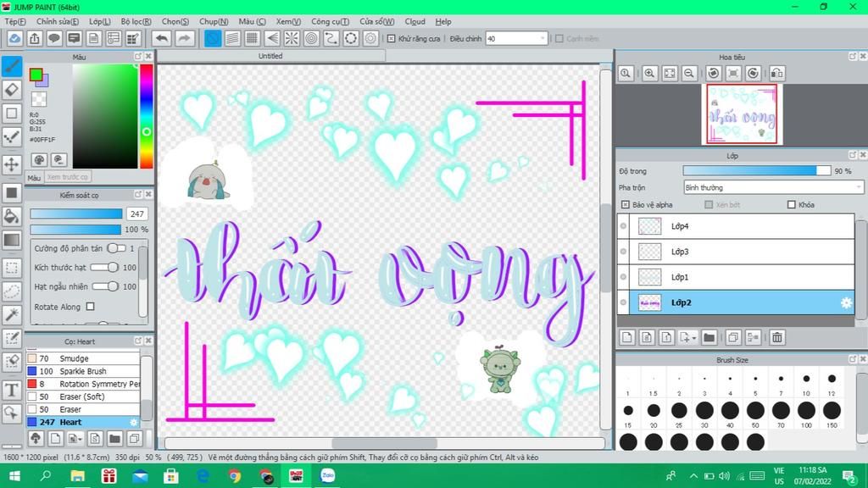The image size is (868, 488).
Task: Activate the Lasso selection tool
Action: 12,291
